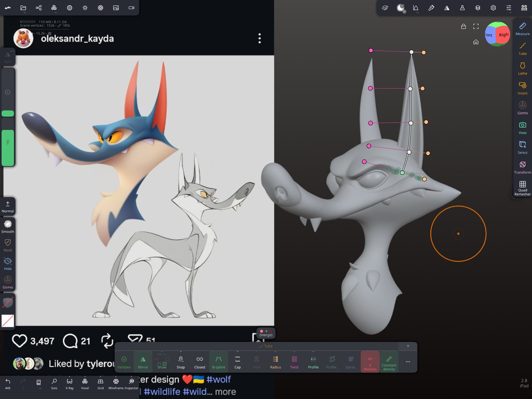Toggle the Grid display
The image size is (532, 399).
pyautogui.click(x=101, y=383)
